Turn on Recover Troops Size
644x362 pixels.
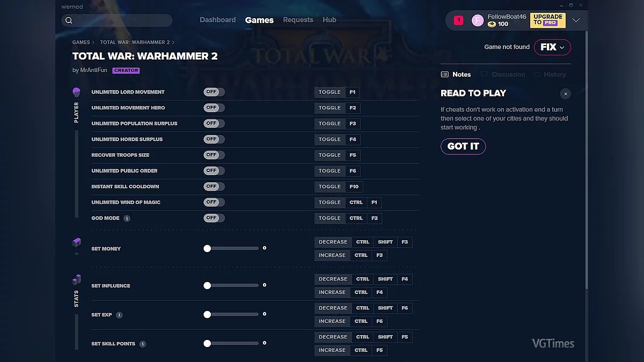[214, 155]
